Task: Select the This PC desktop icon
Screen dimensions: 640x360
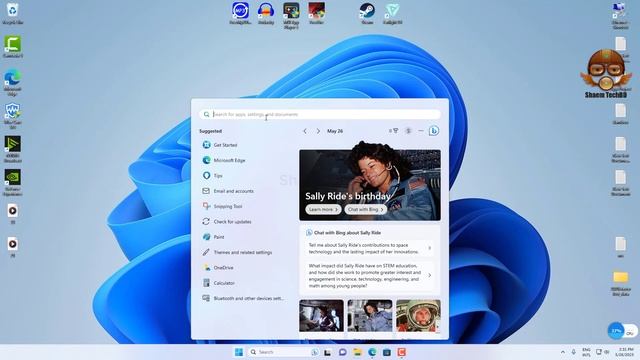Action: [x=620, y=16]
